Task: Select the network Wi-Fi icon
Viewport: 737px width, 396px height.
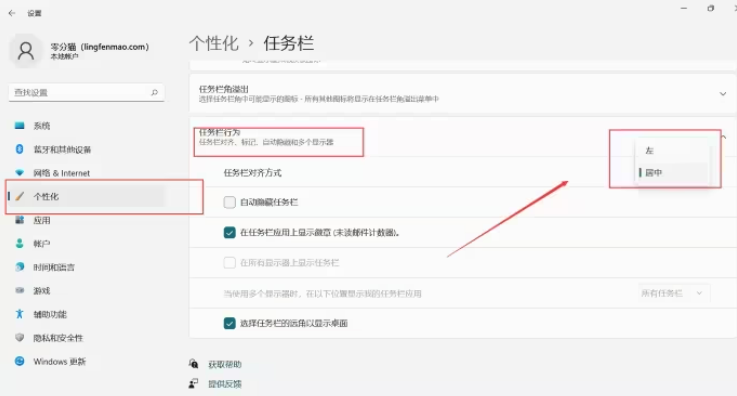Action: click(19, 172)
